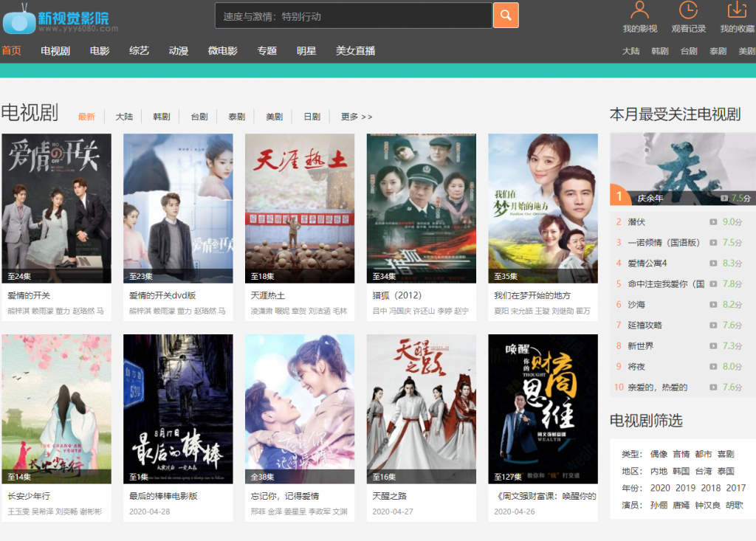Select the 最新 filter tab
The height and width of the screenshot is (541, 756).
pyautogui.click(x=86, y=117)
